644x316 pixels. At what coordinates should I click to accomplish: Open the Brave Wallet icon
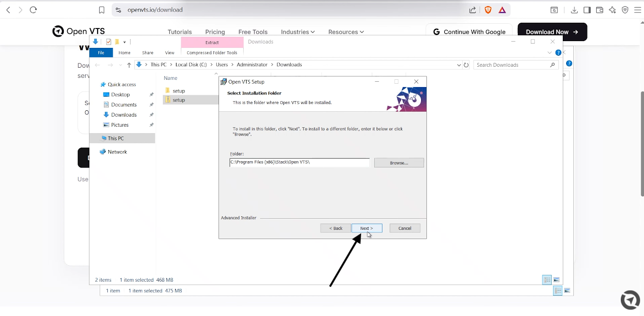pos(600,10)
